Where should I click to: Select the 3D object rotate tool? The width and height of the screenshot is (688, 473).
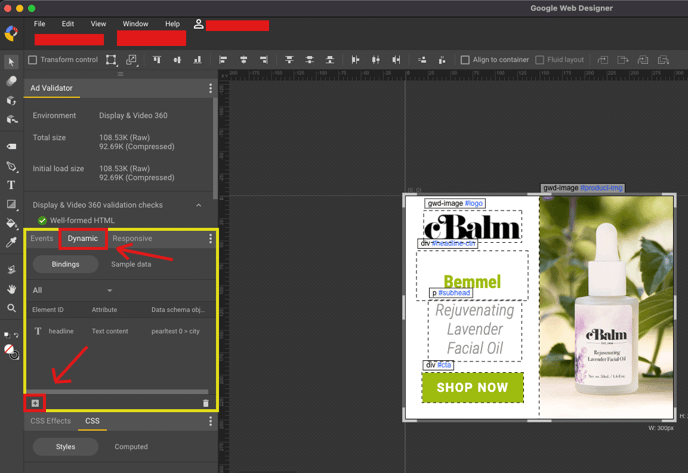pos(11,100)
